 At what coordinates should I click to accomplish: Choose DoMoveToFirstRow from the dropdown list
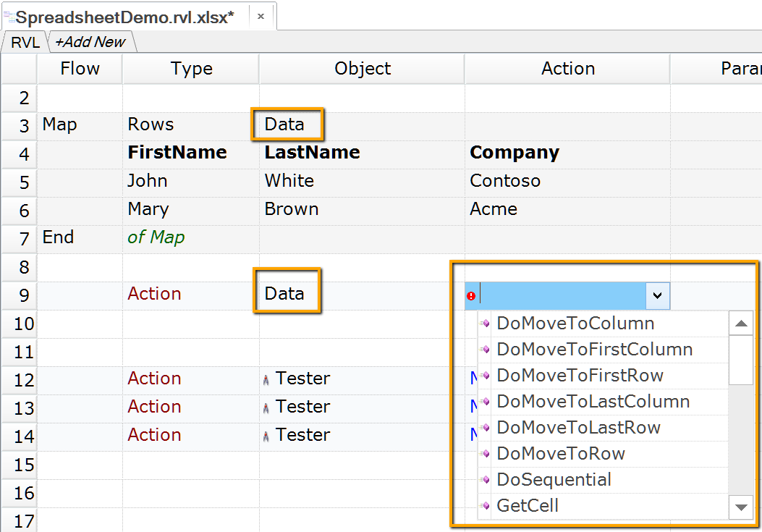(x=580, y=376)
